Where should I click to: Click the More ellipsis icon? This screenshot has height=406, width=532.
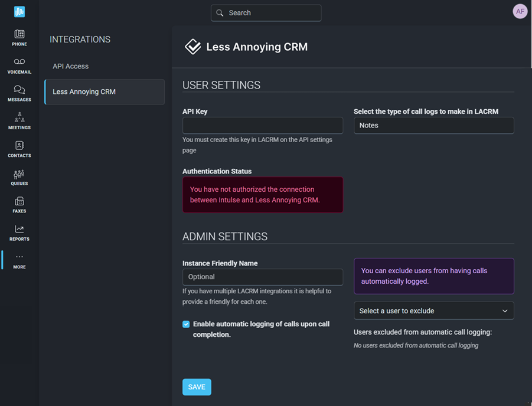(x=19, y=260)
